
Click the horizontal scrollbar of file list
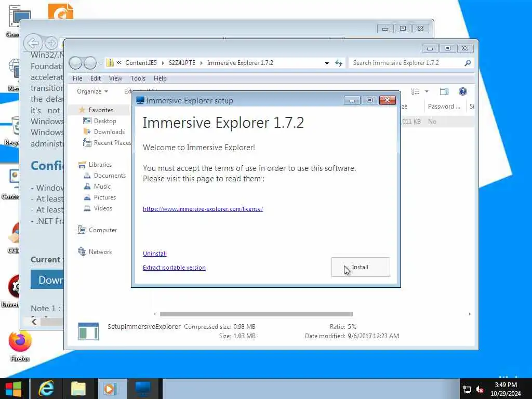pos(256,314)
